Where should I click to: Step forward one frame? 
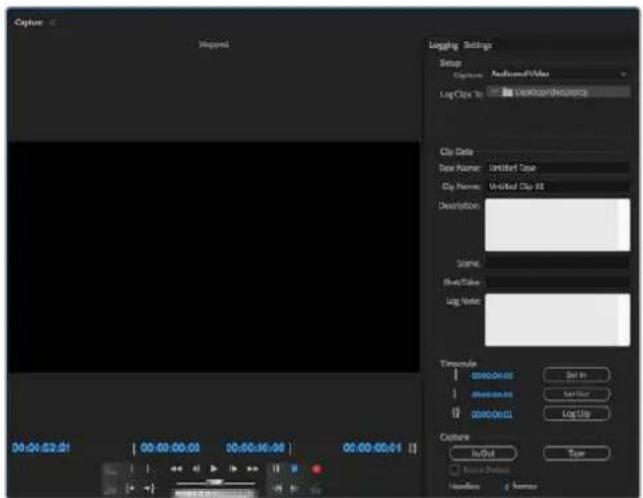(x=233, y=469)
